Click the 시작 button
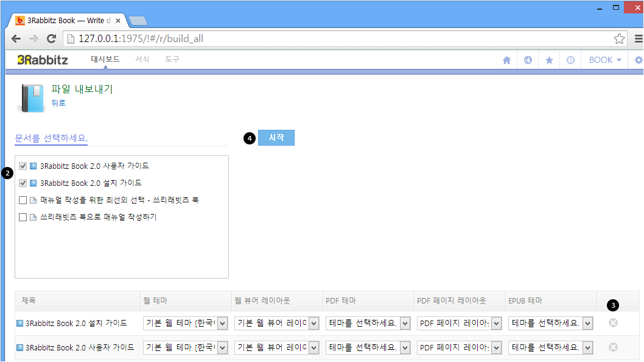The height and width of the screenshot is (362, 644). click(276, 138)
